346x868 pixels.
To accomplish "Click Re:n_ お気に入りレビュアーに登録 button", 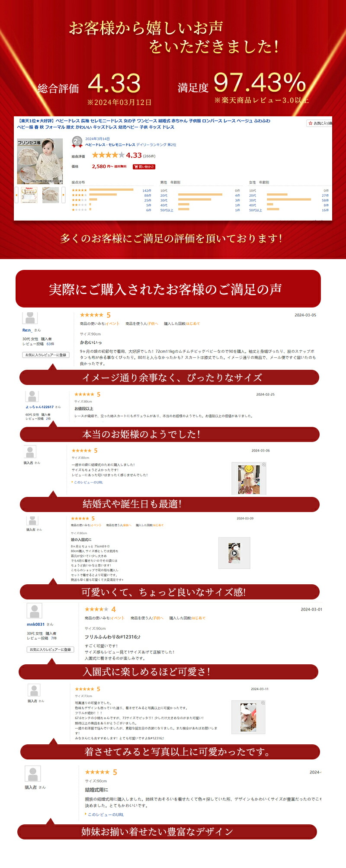I will (x=46, y=355).
